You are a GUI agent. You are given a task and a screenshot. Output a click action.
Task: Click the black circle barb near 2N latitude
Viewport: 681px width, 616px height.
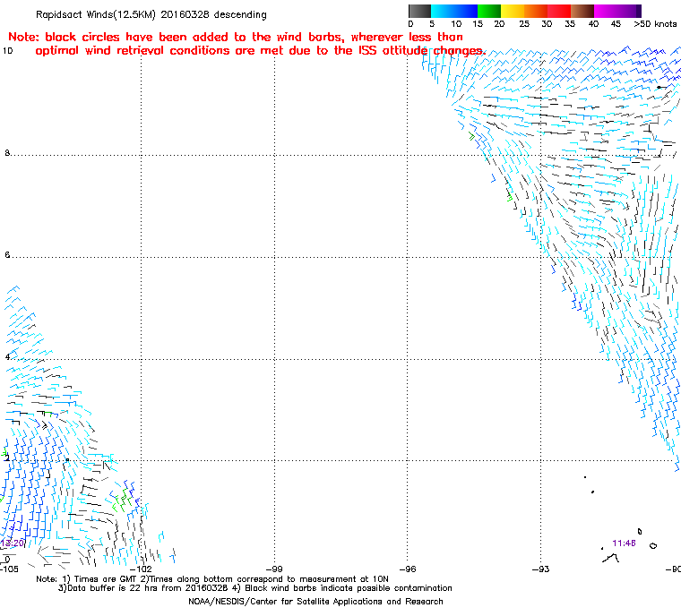[67, 459]
